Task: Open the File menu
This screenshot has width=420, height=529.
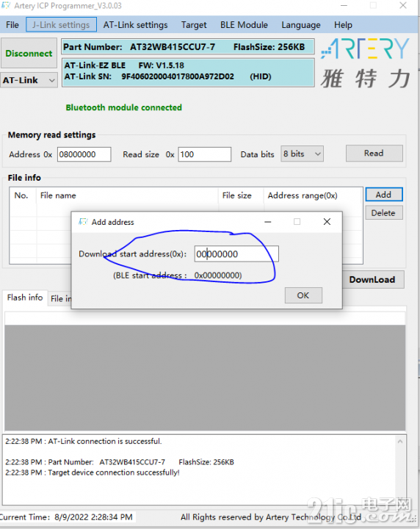Action: [x=12, y=25]
